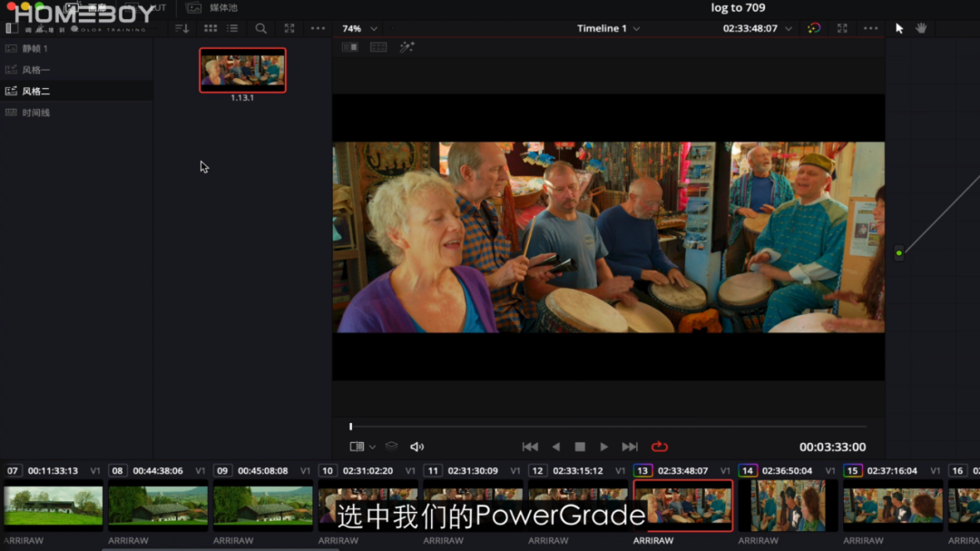980x551 pixels.
Task: Expand the 02:33:48:07 timecode dropdown
Action: [x=788, y=28]
